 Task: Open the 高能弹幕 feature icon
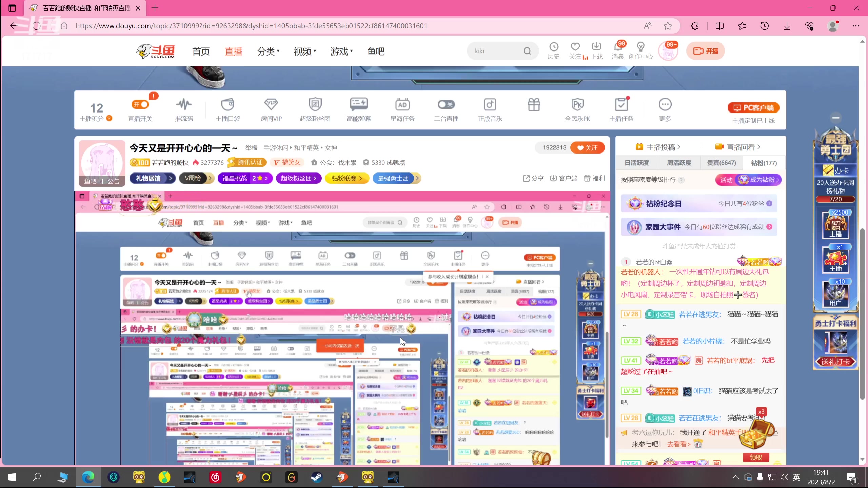[x=359, y=108]
